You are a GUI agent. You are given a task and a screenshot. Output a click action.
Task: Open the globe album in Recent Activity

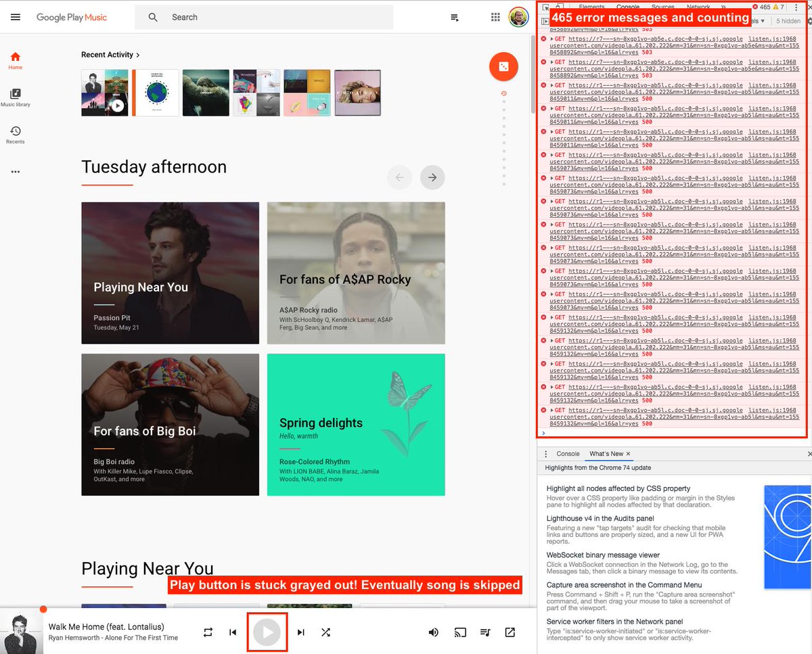pyautogui.click(x=156, y=93)
